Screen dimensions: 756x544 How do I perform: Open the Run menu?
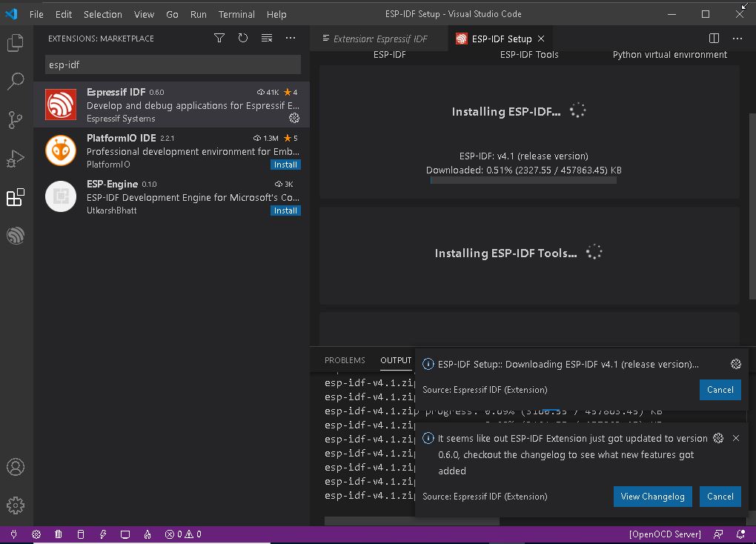click(x=198, y=15)
